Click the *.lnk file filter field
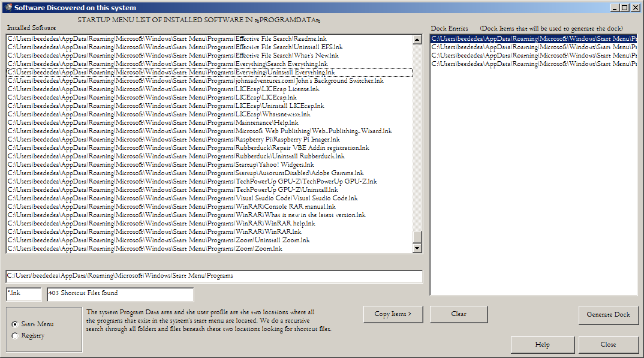644x358 pixels. pyautogui.click(x=23, y=294)
